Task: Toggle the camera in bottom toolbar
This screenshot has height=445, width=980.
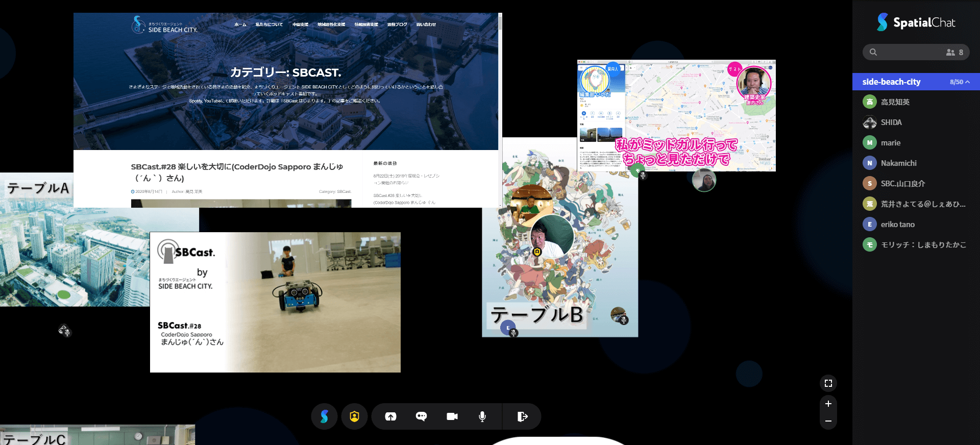Action: point(452,416)
